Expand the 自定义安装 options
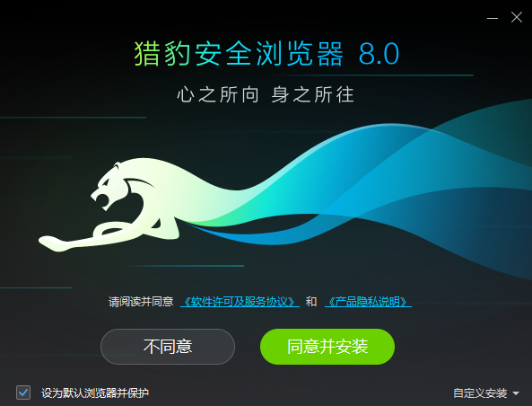The image size is (532, 406). click(480, 393)
